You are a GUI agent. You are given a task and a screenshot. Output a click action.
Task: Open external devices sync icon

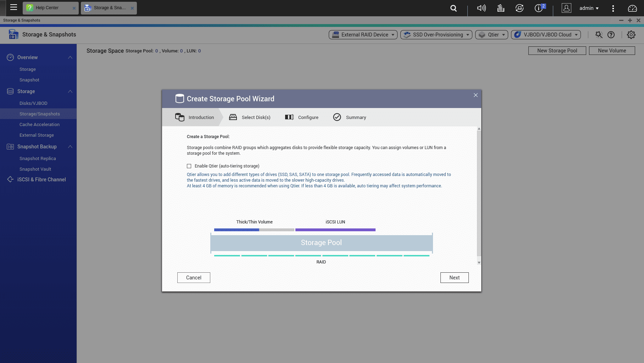520,8
